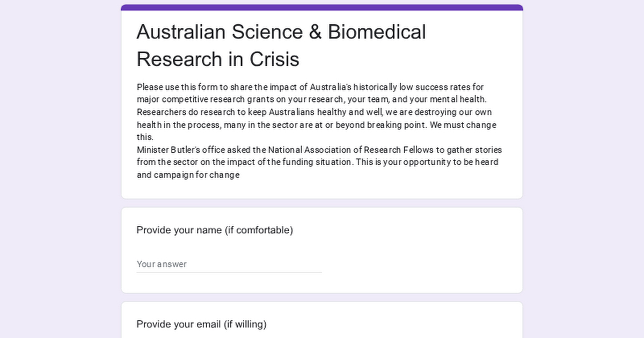This screenshot has height=338, width=644.
Task: Click the underline beneath the name answer field
Action: click(229, 273)
